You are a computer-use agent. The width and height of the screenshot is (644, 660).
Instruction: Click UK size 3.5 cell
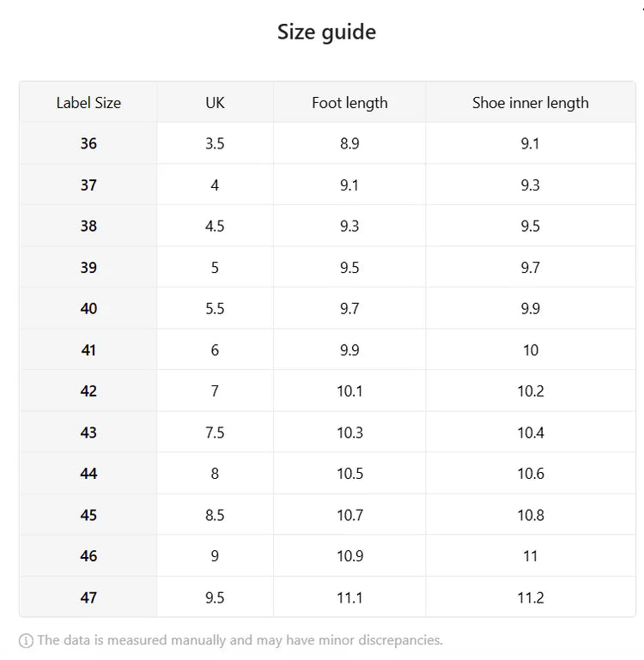click(215, 144)
